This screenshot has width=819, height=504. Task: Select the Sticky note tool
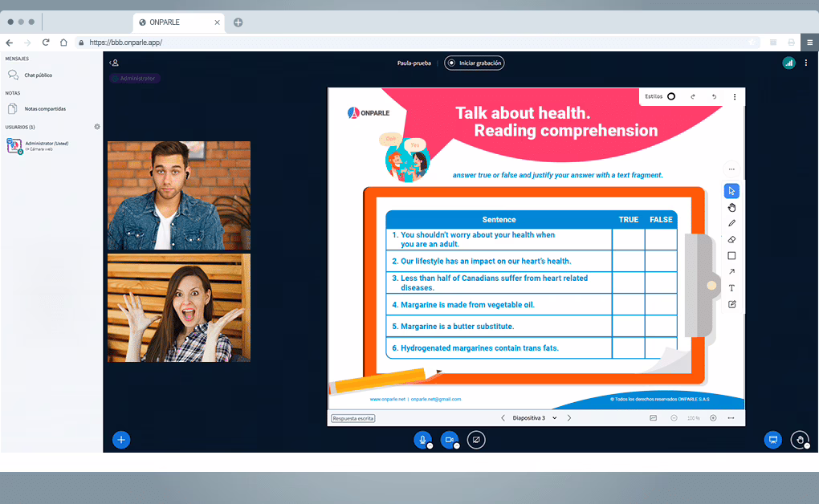[x=731, y=304]
